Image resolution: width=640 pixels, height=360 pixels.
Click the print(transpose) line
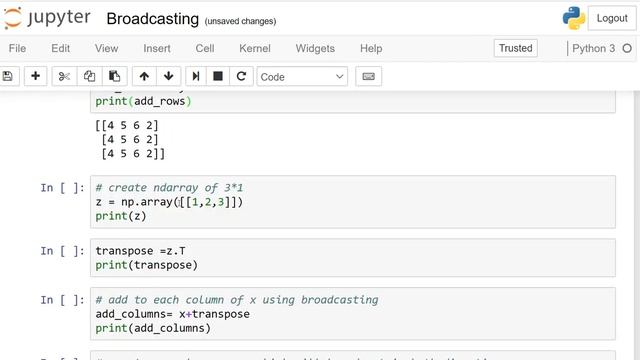[x=147, y=265]
